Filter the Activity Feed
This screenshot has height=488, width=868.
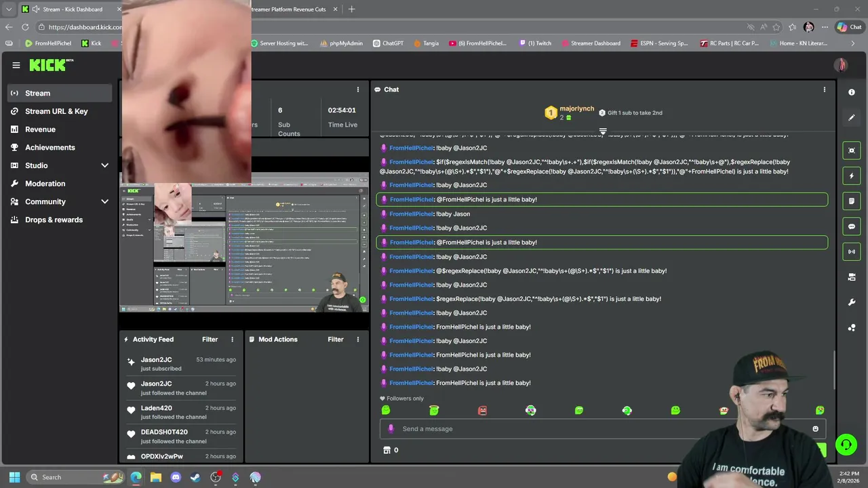point(210,339)
